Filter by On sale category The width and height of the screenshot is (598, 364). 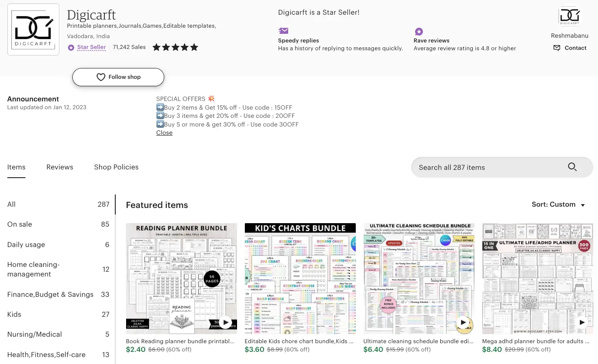click(x=58, y=224)
